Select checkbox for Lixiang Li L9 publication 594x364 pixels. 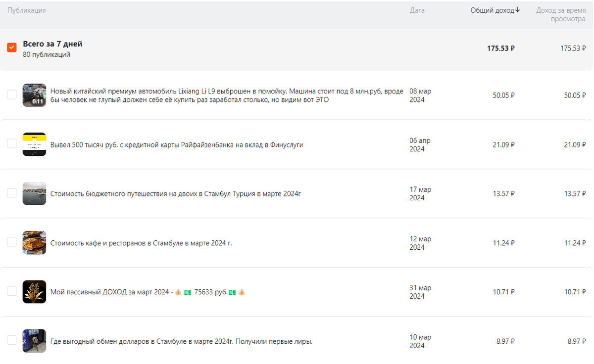coord(12,95)
